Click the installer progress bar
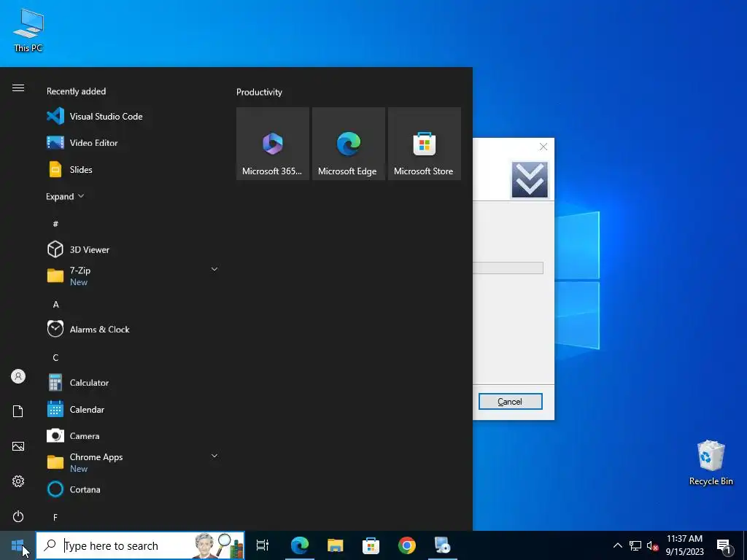The width and height of the screenshot is (747, 560). [x=508, y=268]
